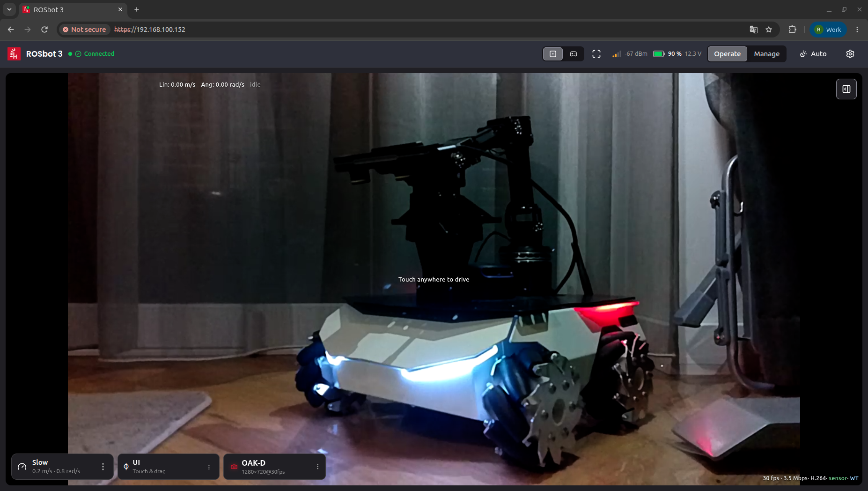Toggle the side panel
Viewport: 868px width, 491px height.
click(x=846, y=89)
